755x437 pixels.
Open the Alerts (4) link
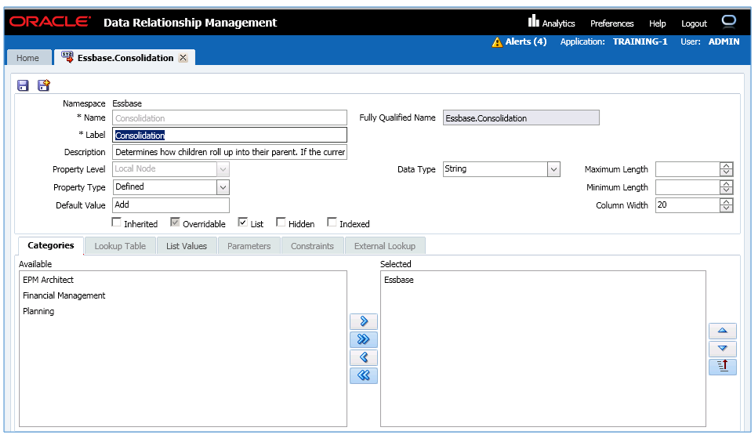tap(526, 42)
